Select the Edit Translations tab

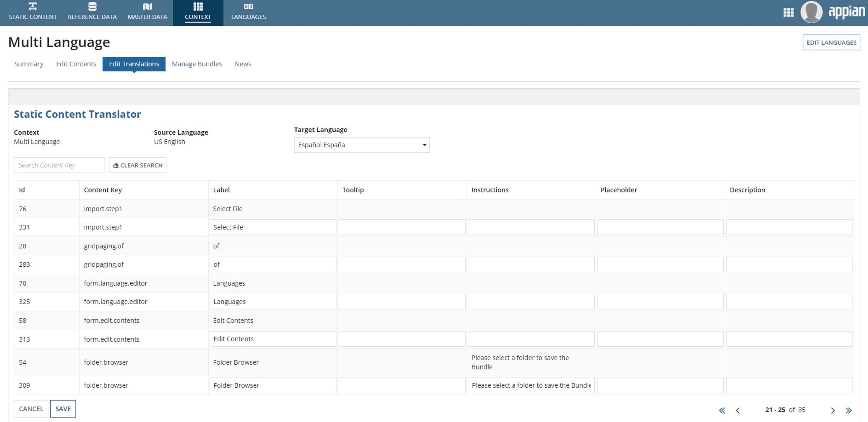click(134, 64)
